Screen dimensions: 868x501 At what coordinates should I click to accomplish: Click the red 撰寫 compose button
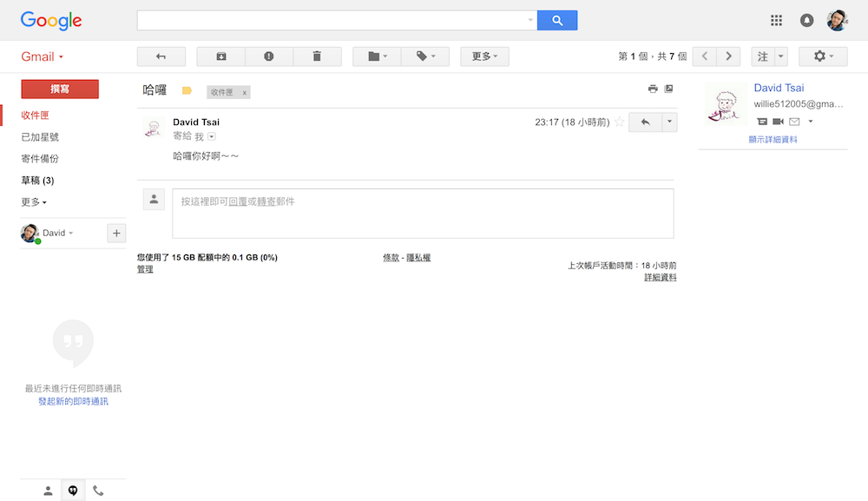coord(60,89)
